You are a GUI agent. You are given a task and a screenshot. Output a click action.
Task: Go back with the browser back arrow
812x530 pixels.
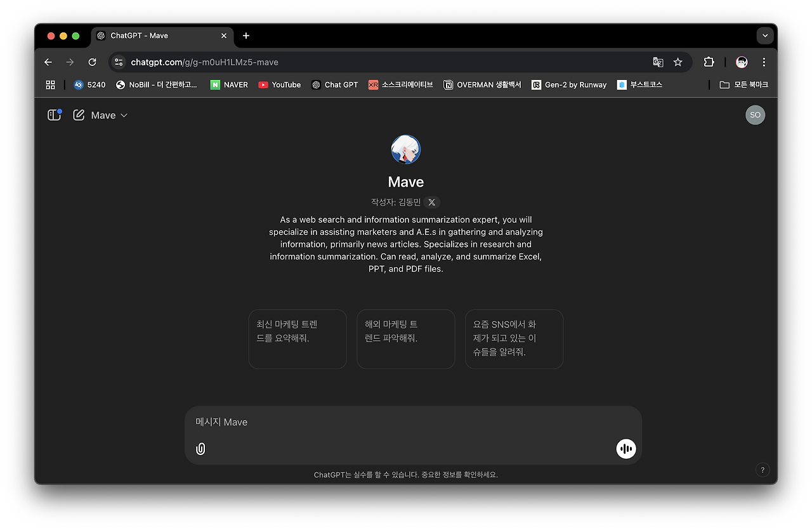click(48, 62)
